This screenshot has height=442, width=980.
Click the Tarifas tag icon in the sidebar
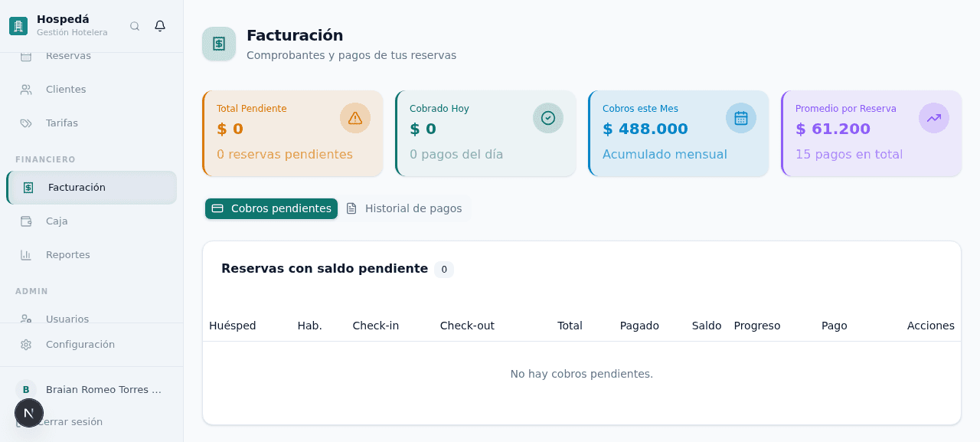tap(26, 123)
